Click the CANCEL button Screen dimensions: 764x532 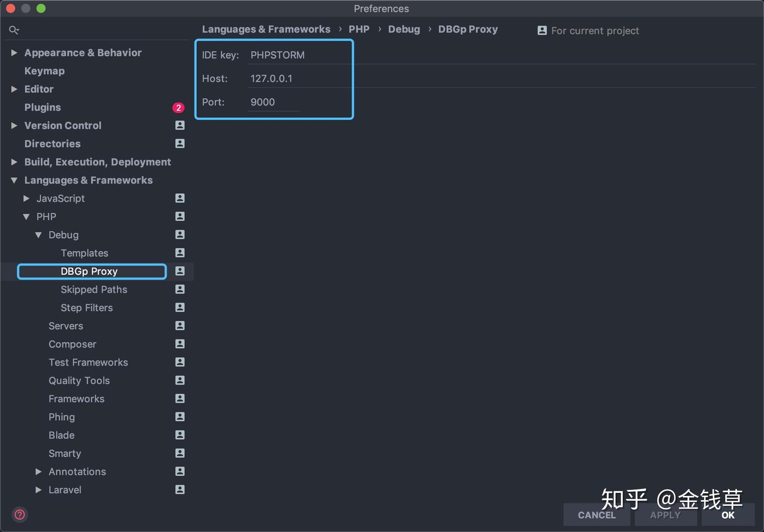(x=597, y=515)
